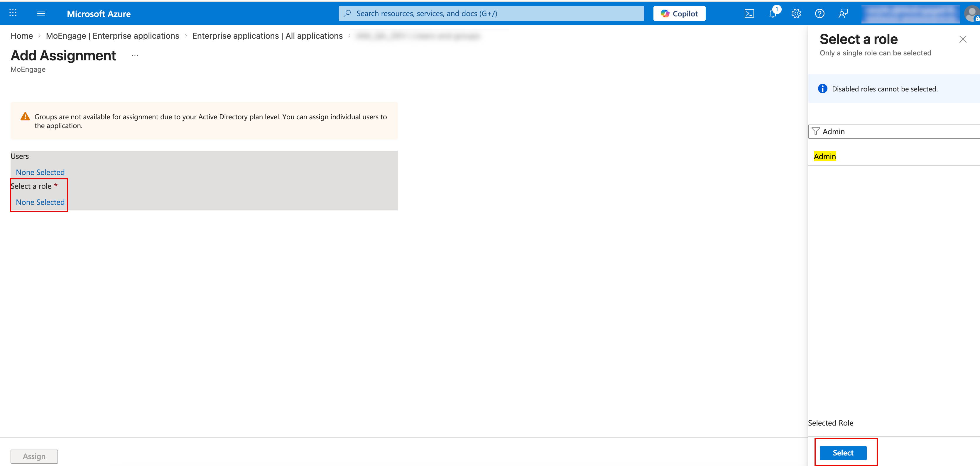Click None Selected under Select a role
980x466 pixels.
40,202
